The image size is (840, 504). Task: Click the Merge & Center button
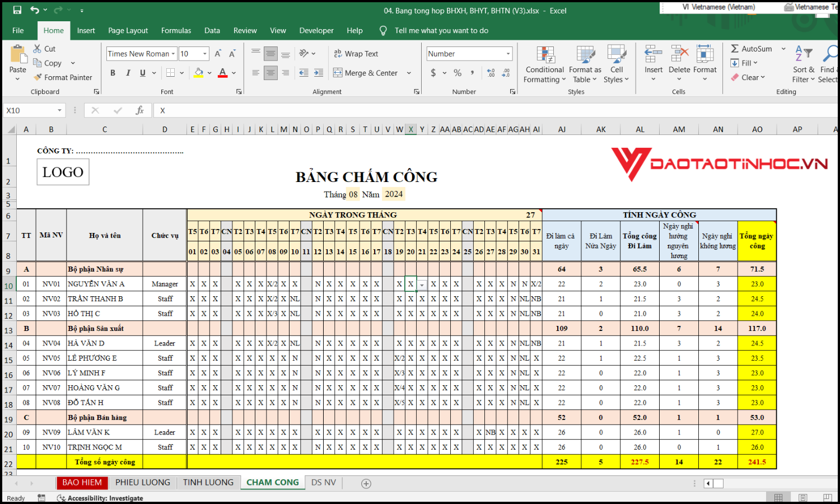pyautogui.click(x=365, y=73)
